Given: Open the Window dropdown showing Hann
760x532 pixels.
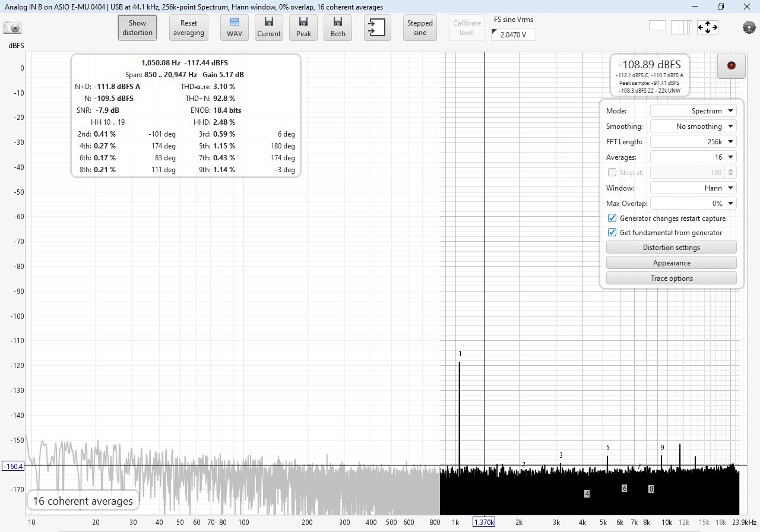Looking at the screenshot, I should point(693,188).
